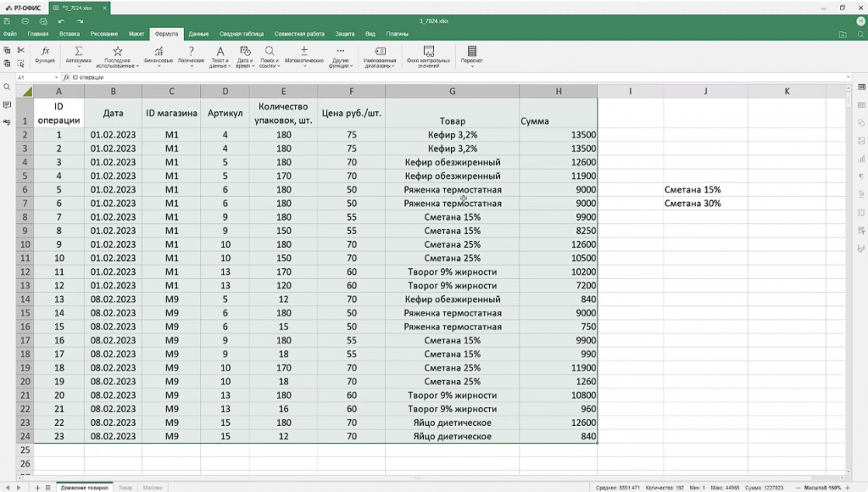868x492 pixels.
Task: Click the Open file location icon
Action: tap(843, 34)
